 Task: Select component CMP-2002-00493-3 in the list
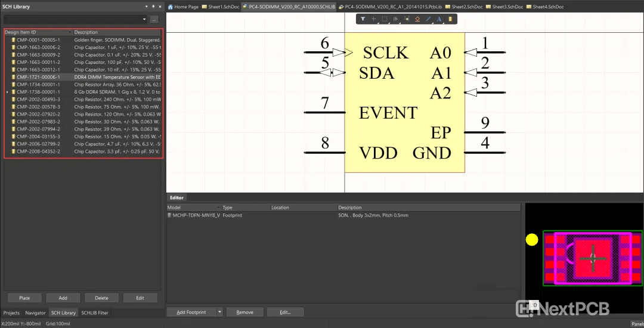click(x=38, y=100)
